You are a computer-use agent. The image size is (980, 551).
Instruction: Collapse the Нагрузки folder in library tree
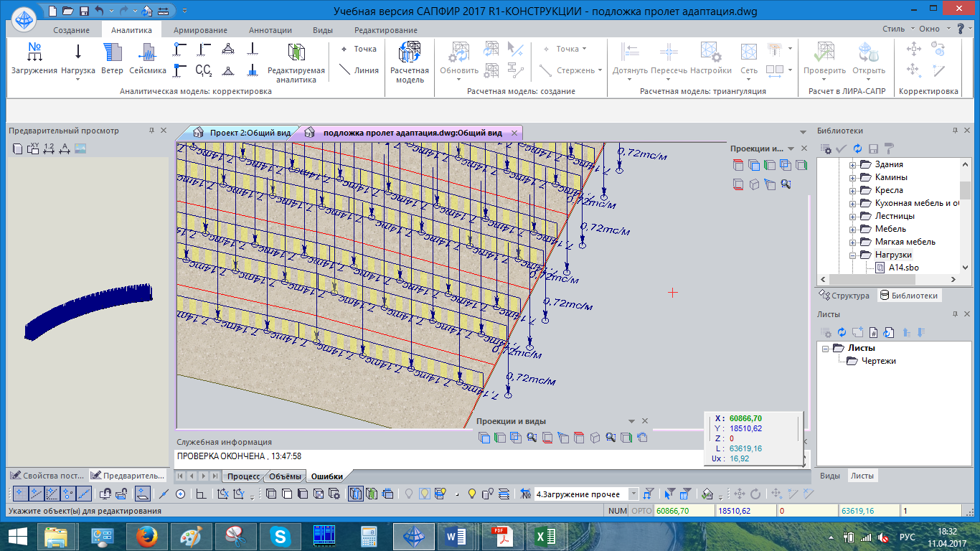click(853, 255)
